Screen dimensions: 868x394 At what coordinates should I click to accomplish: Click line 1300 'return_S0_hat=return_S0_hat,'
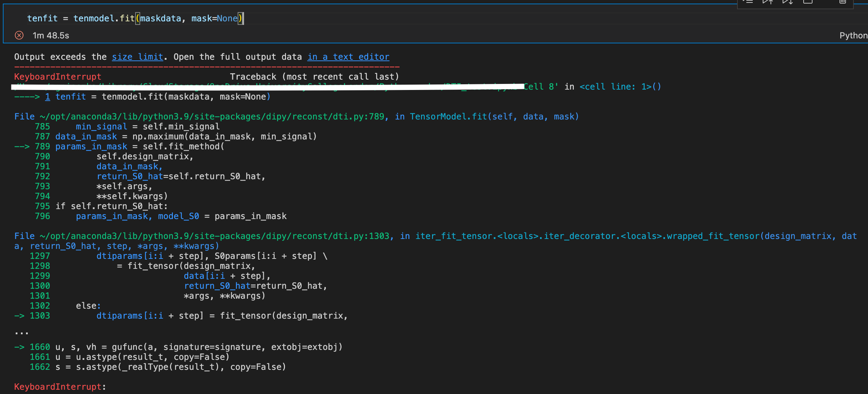(255, 286)
